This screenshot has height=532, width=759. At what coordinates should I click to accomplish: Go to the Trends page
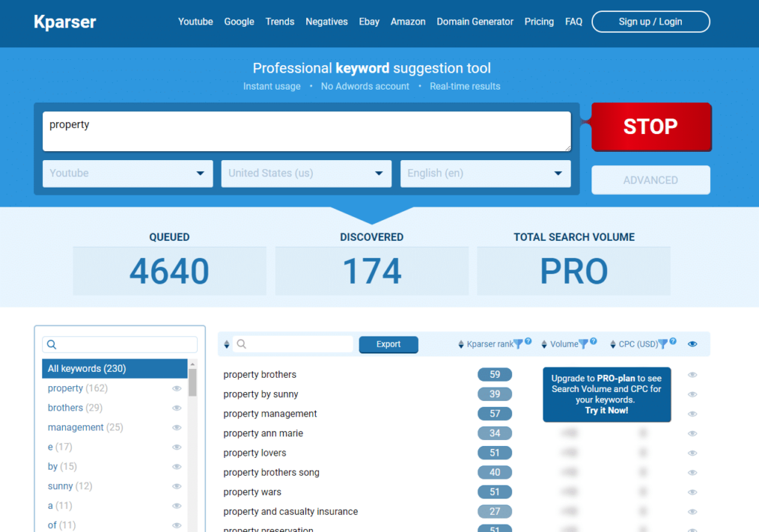[x=279, y=21]
